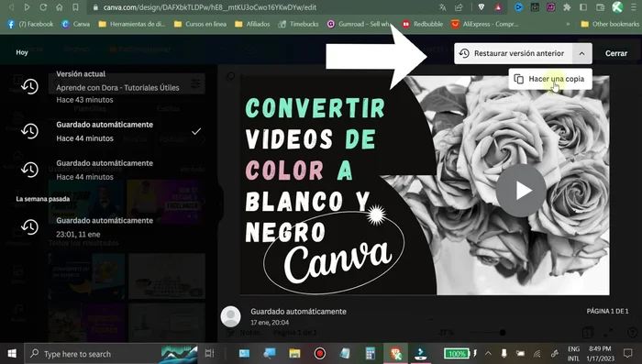
Task: Click history icon of 23:01, 11 ene version
Action: (x=30, y=227)
